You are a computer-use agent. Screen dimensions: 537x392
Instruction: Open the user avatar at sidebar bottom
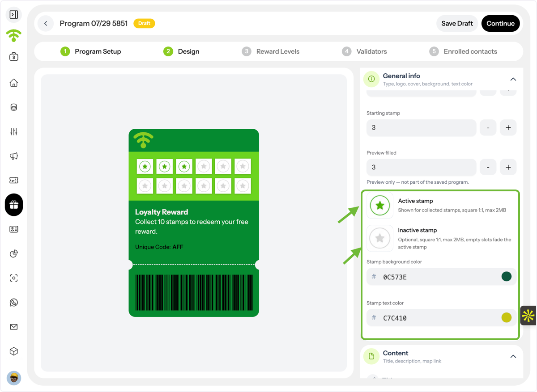14,378
